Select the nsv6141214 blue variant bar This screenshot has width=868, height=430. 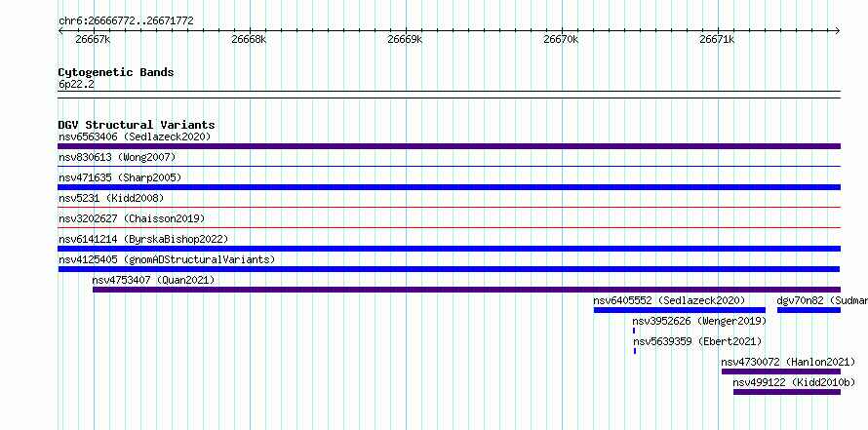tap(449, 249)
